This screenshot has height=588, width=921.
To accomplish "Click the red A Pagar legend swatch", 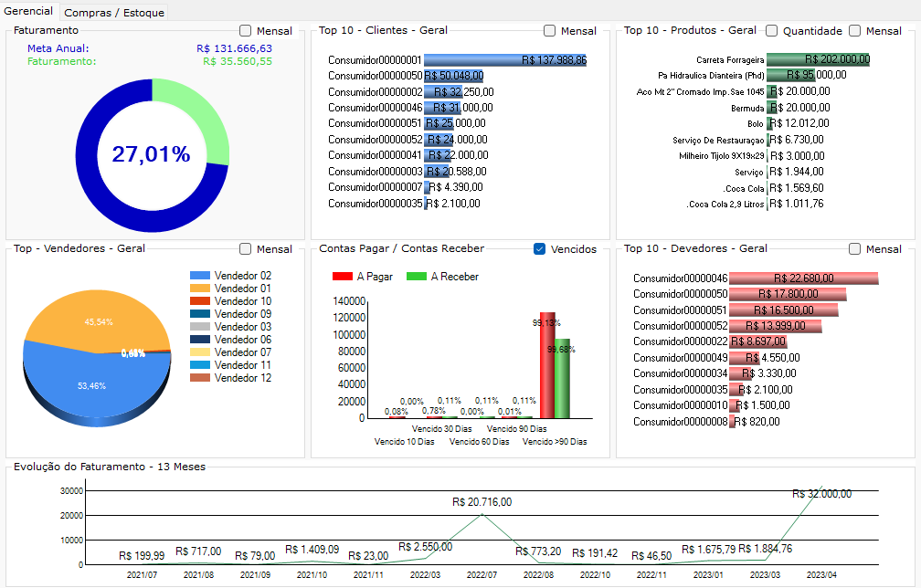I will [x=343, y=277].
